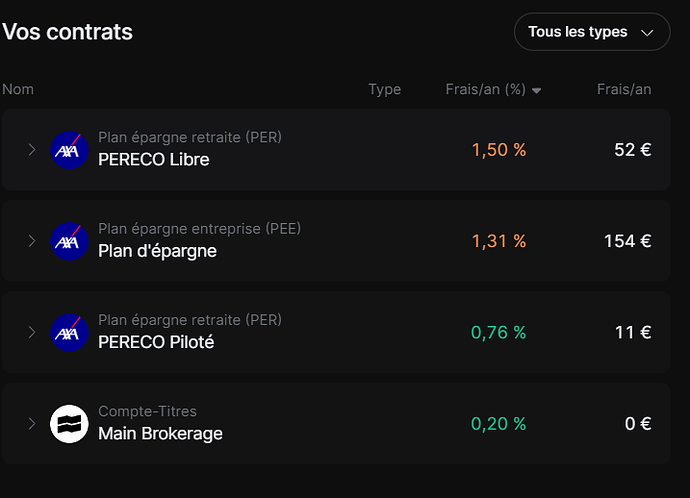
Task: Click the AXA logo for PERECO Libre
Action: (69, 150)
